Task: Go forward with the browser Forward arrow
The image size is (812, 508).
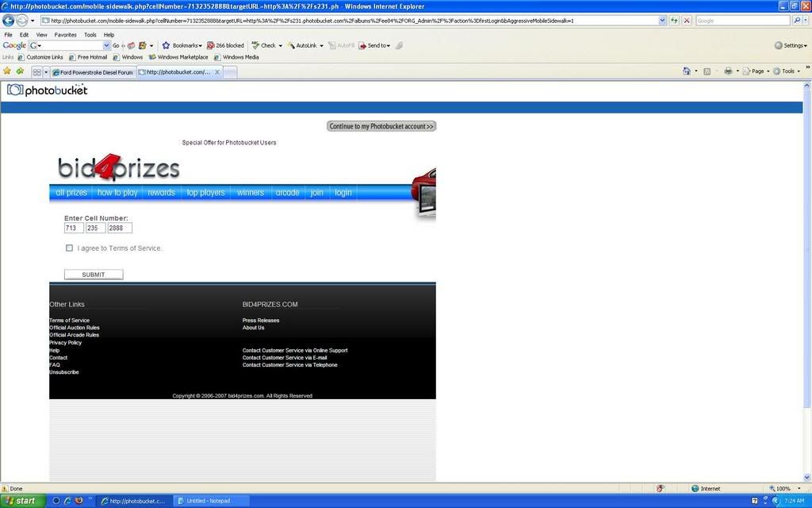Action: (21, 21)
